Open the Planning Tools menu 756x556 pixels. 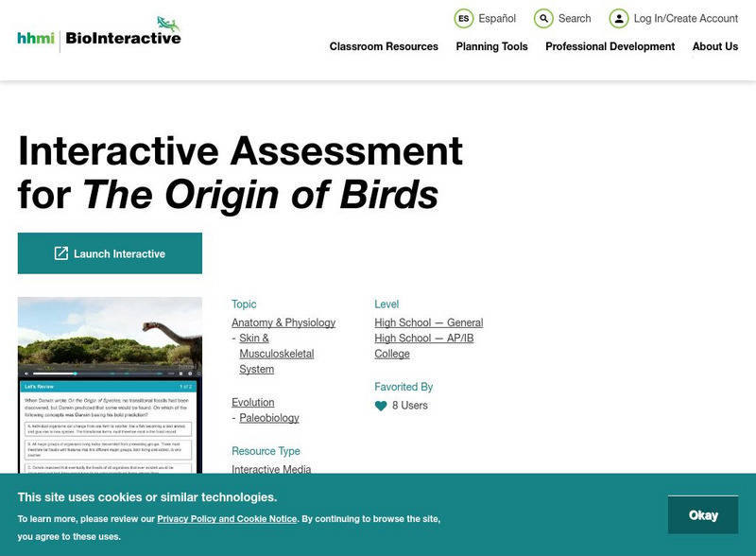pos(491,46)
